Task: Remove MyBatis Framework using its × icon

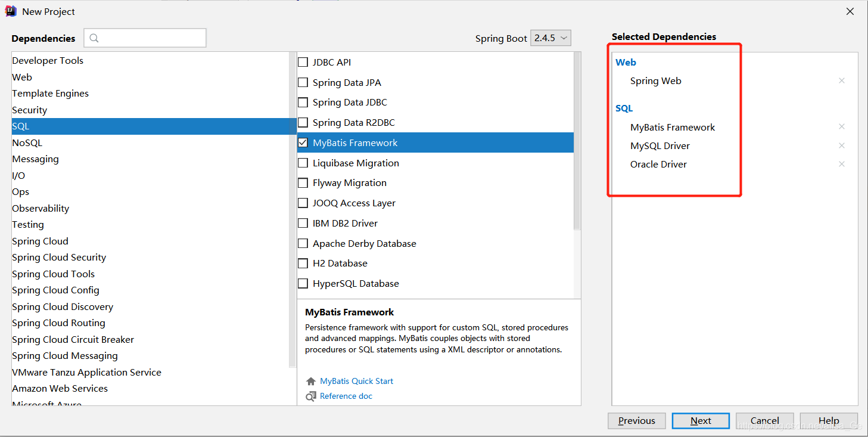Action: point(841,126)
